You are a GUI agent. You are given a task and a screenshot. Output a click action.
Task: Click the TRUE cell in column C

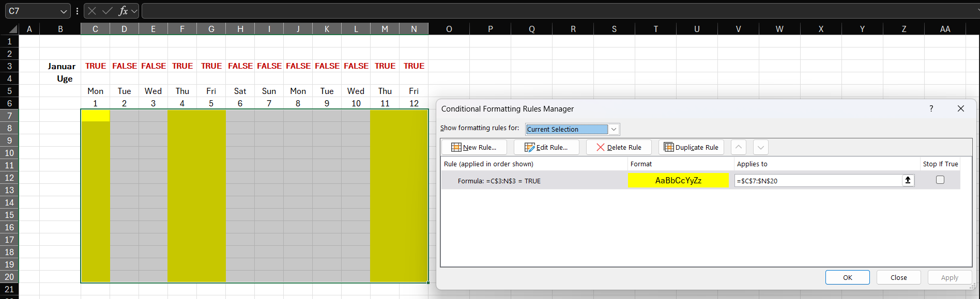pos(95,66)
